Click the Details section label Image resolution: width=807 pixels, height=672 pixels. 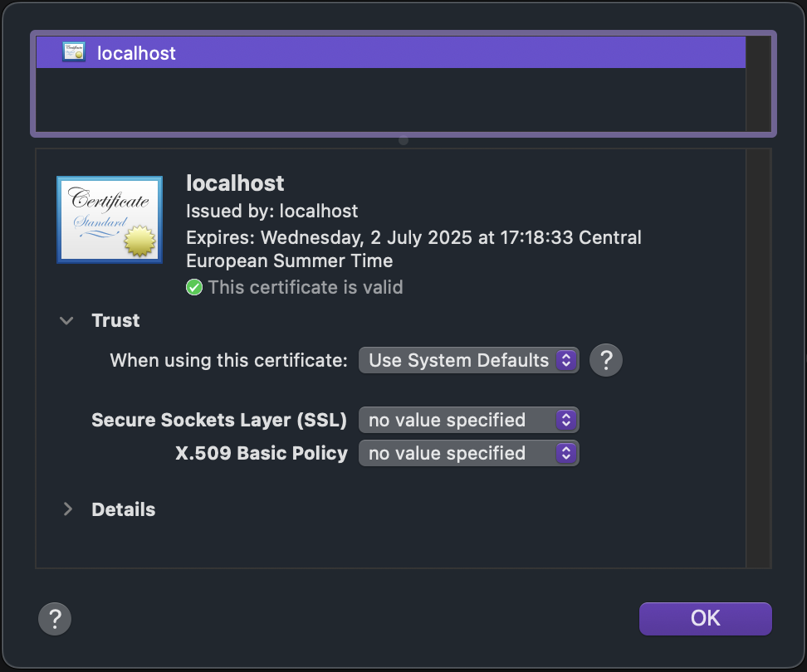[x=123, y=509]
